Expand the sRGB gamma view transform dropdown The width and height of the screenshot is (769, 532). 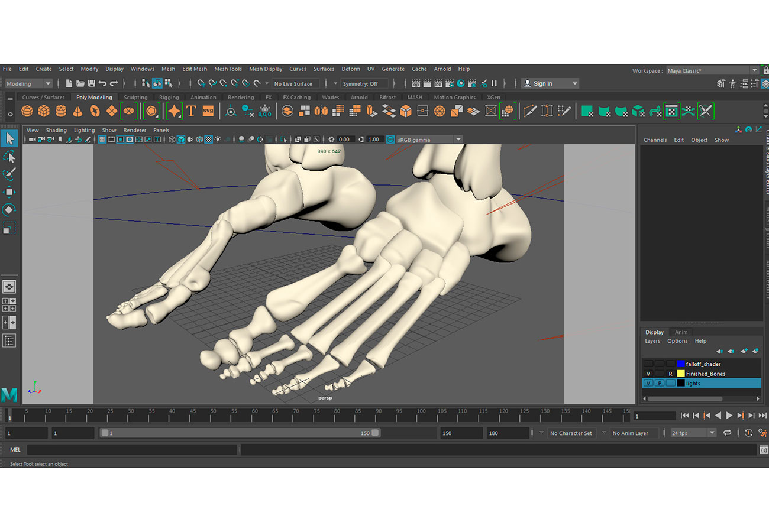pyautogui.click(x=458, y=140)
